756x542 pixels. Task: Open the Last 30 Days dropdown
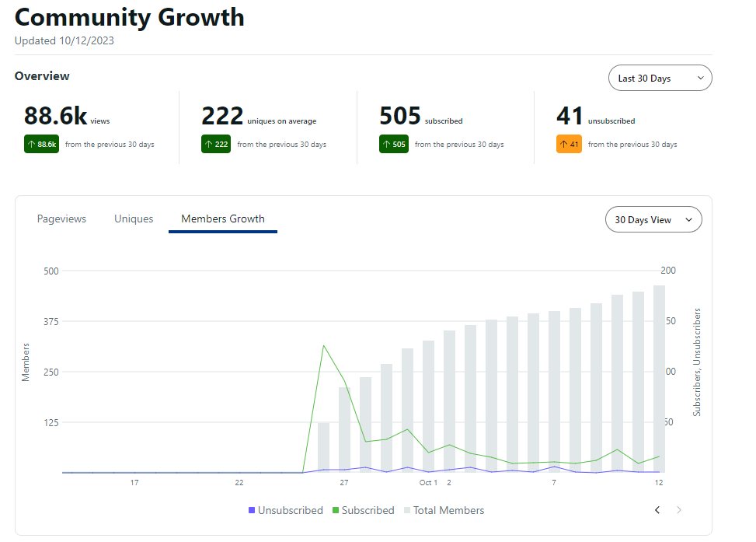[660, 78]
